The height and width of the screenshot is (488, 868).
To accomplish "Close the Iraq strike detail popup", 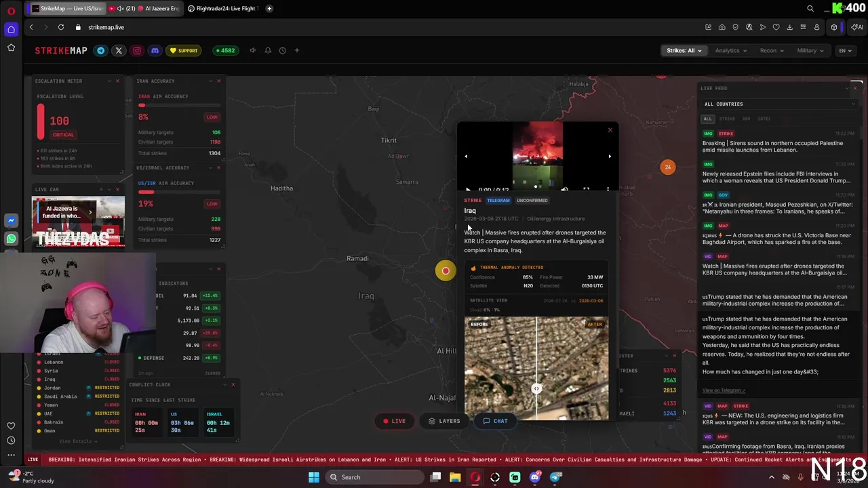I will (610, 129).
